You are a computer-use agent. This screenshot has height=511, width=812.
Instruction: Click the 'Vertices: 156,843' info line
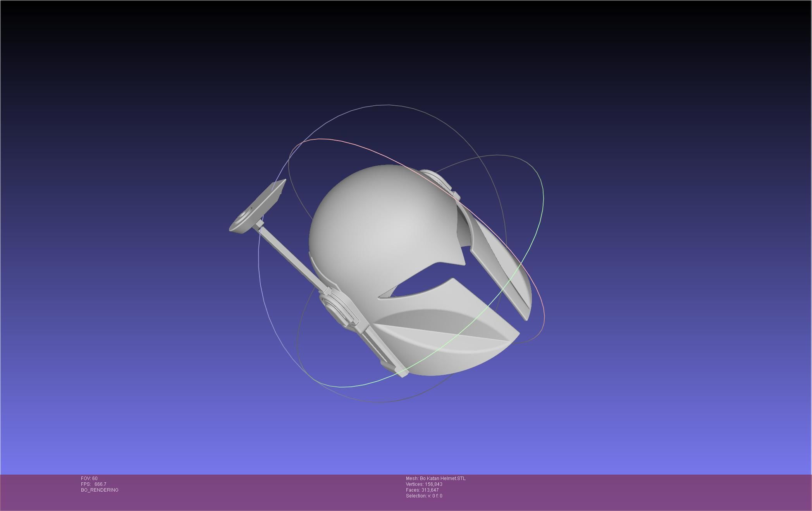coord(424,484)
